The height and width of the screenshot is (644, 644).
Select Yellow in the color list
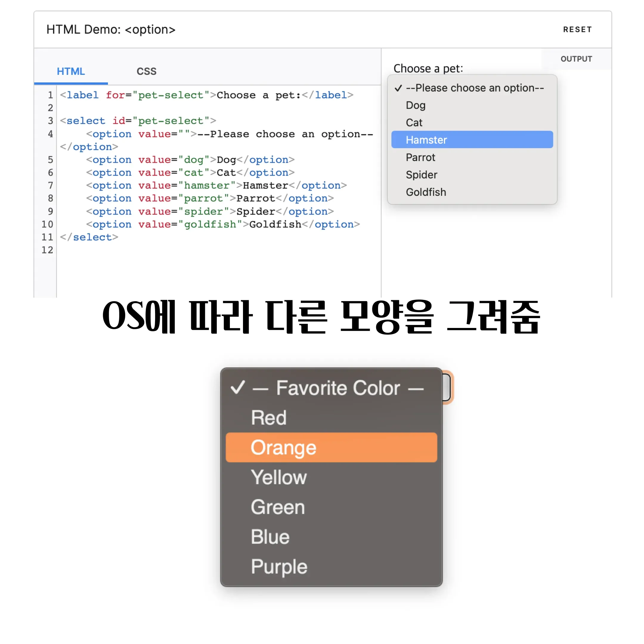279,477
